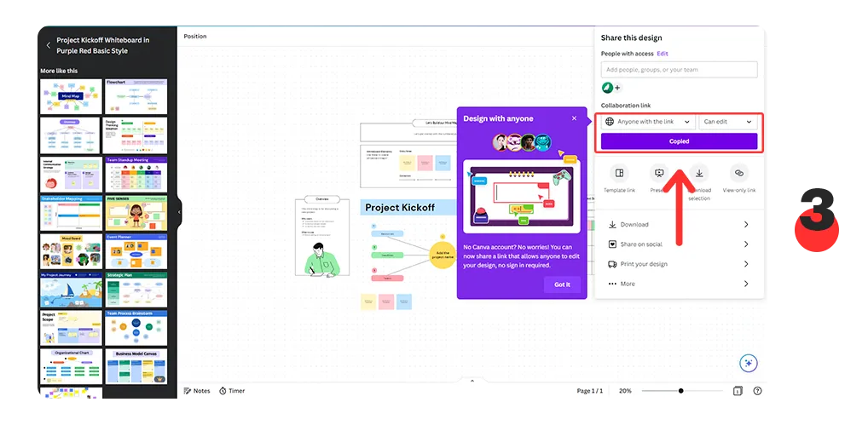Click the Share on social heart icon
This screenshot has height=425, width=868.
pos(612,244)
